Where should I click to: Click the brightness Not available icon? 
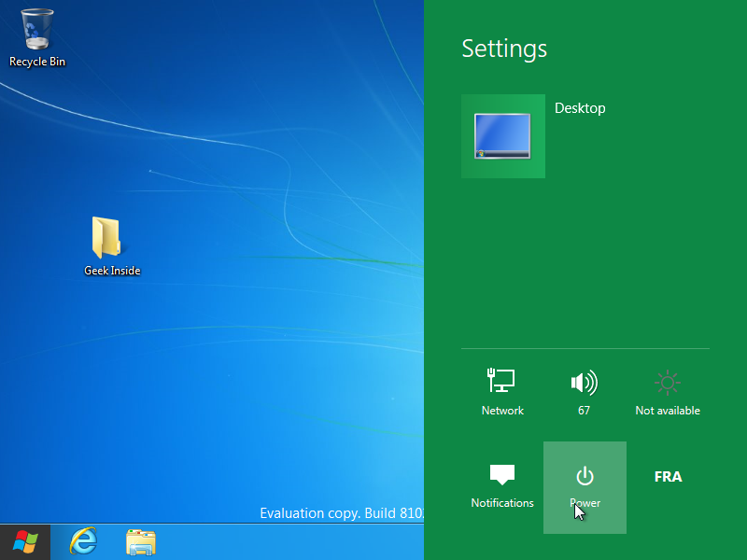coord(668,392)
